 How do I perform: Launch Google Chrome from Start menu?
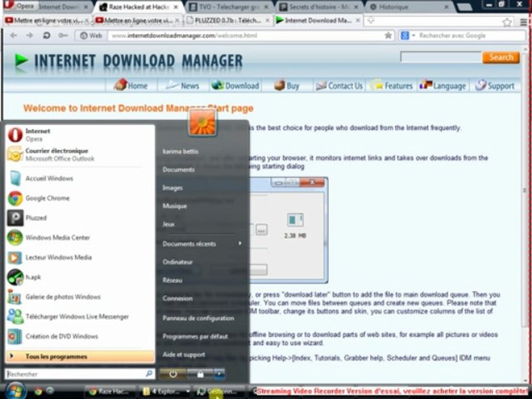(80, 198)
